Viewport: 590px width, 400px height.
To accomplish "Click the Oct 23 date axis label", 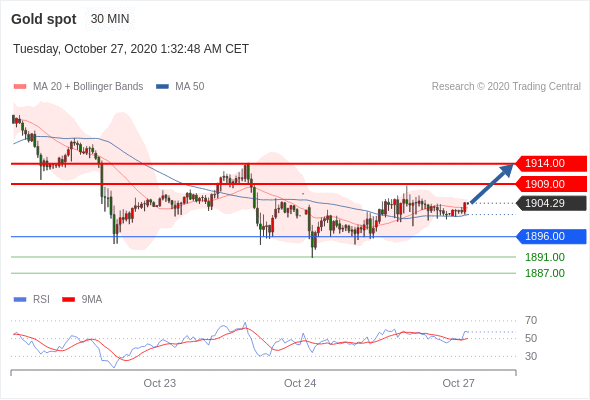I will click(160, 383).
